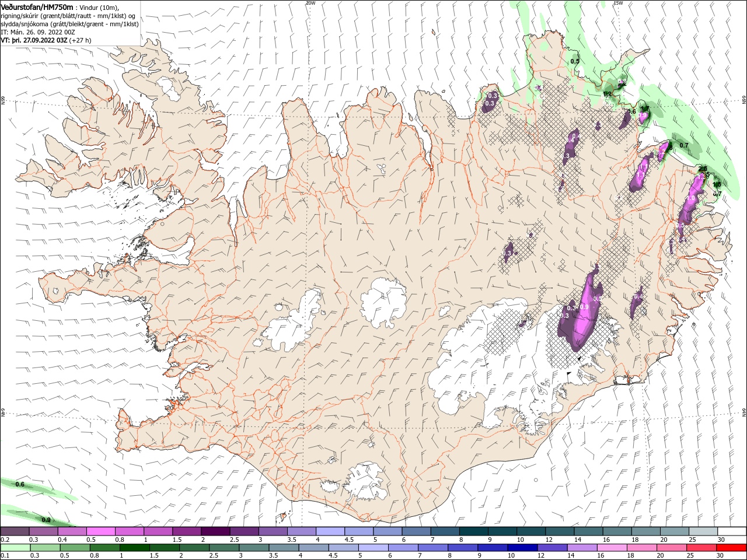Image resolution: width=747 pixels, height=560 pixels.
Task: Click the '30' label under the snow scale
Action: coord(722,540)
